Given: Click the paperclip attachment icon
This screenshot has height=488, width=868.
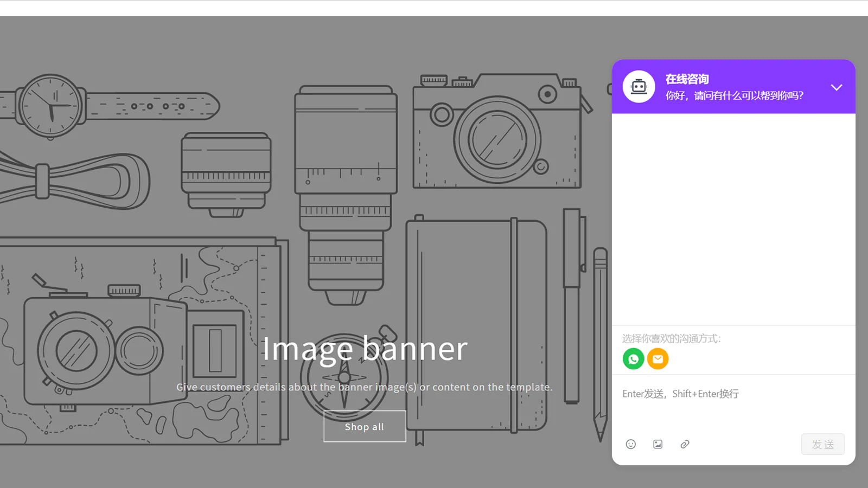Looking at the screenshot, I should pos(685,444).
